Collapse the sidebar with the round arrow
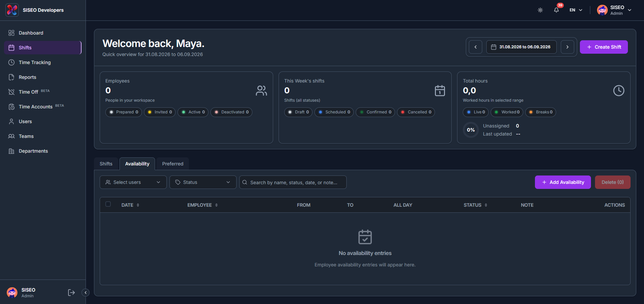 pyautogui.click(x=86, y=293)
